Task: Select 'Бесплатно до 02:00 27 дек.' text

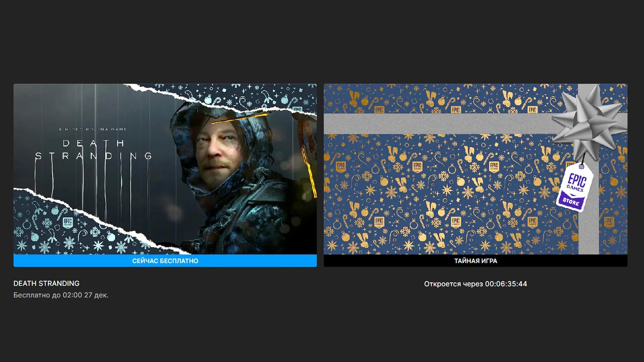Action: tap(61, 295)
